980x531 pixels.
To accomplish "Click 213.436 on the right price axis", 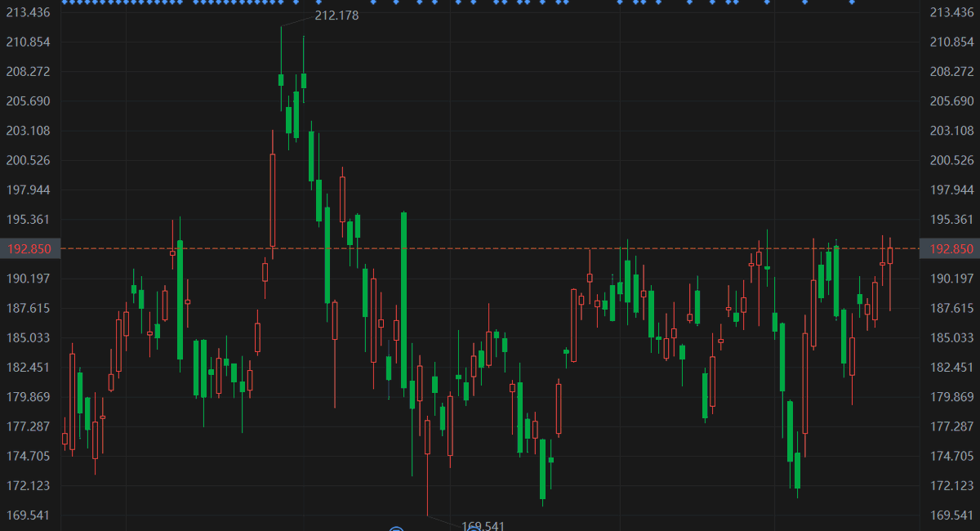I will (952, 12).
